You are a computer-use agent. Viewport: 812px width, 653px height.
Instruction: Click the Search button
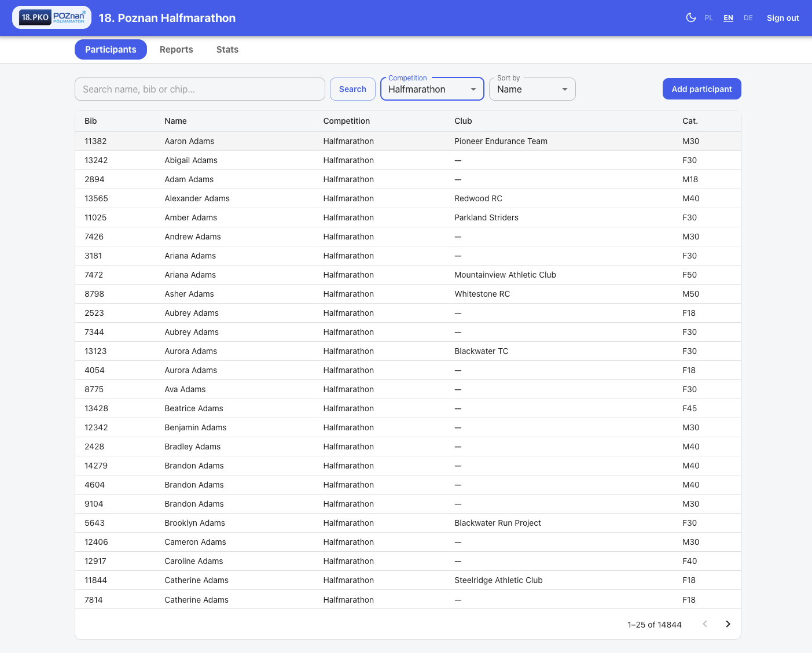click(352, 89)
